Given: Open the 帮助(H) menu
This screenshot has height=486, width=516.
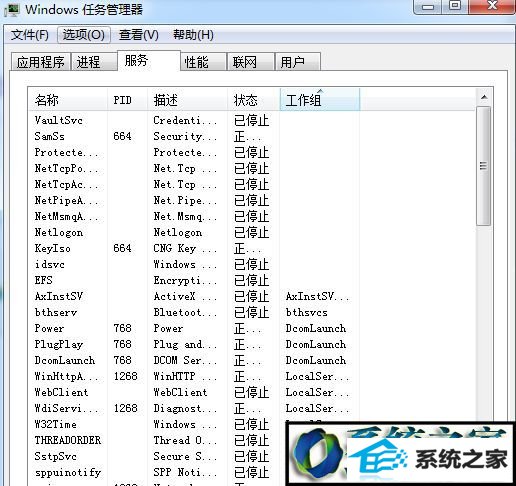Looking at the screenshot, I should [193, 35].
